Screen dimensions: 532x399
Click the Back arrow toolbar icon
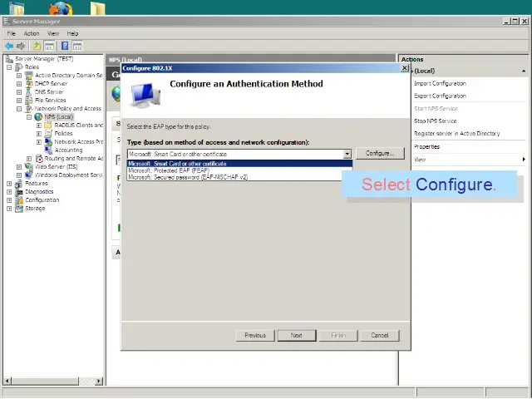point(9,46)
